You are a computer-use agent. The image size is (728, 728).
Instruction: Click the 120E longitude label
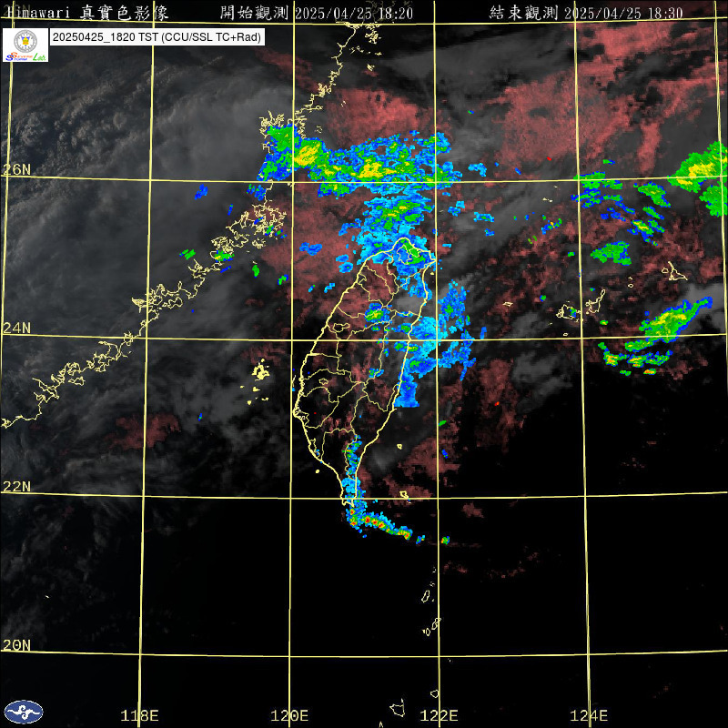289,715
